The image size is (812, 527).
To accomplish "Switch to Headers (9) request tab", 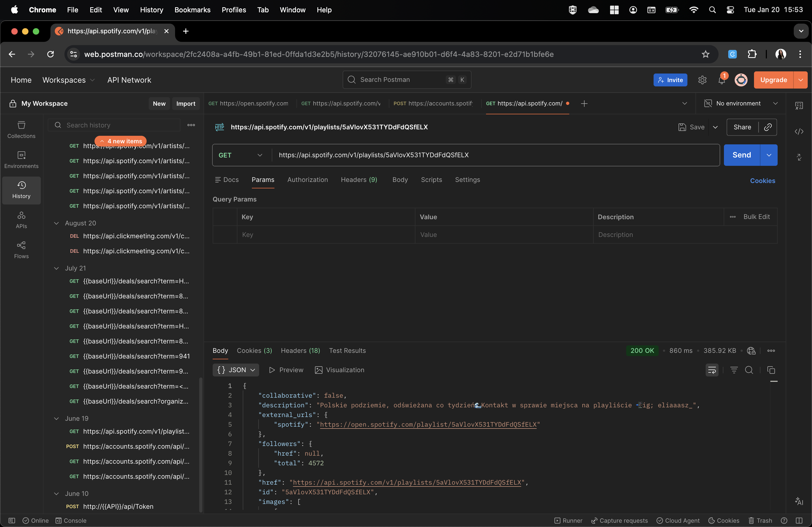I will (x=359, y=180).
